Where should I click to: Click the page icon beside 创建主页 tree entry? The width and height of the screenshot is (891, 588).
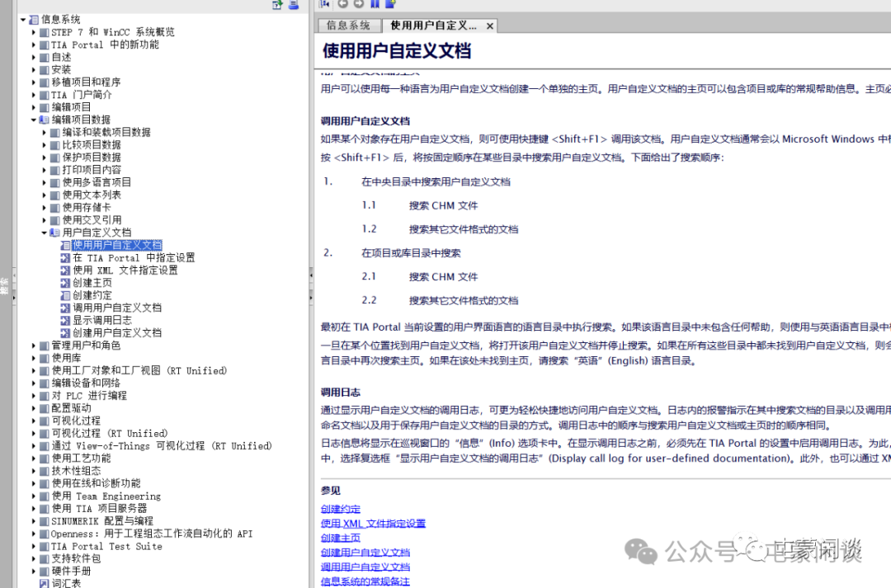[65, 283]
